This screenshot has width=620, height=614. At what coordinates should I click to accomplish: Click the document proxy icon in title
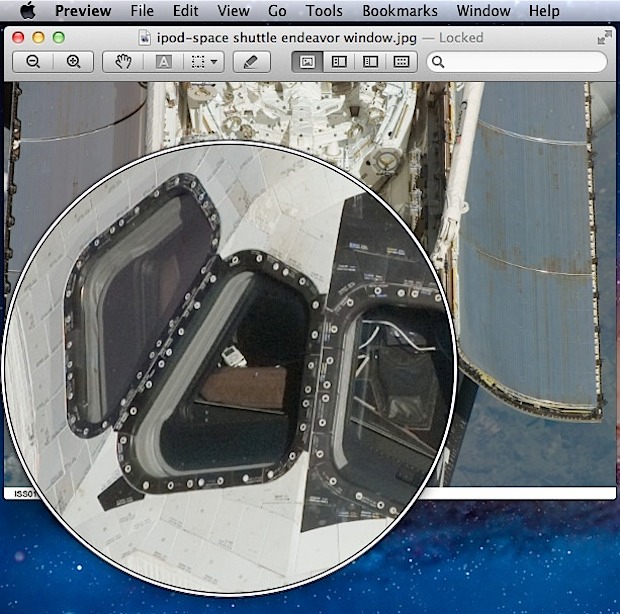tap(145, 38)
